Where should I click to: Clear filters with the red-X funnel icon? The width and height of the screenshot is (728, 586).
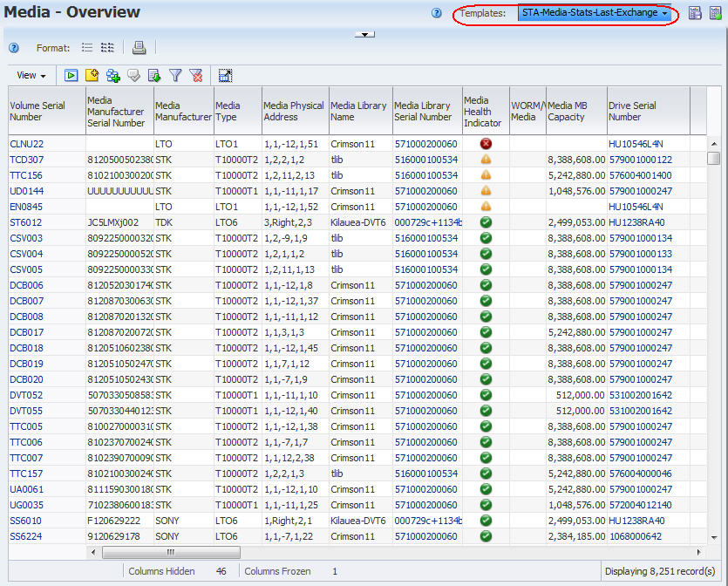coord(196,75)
